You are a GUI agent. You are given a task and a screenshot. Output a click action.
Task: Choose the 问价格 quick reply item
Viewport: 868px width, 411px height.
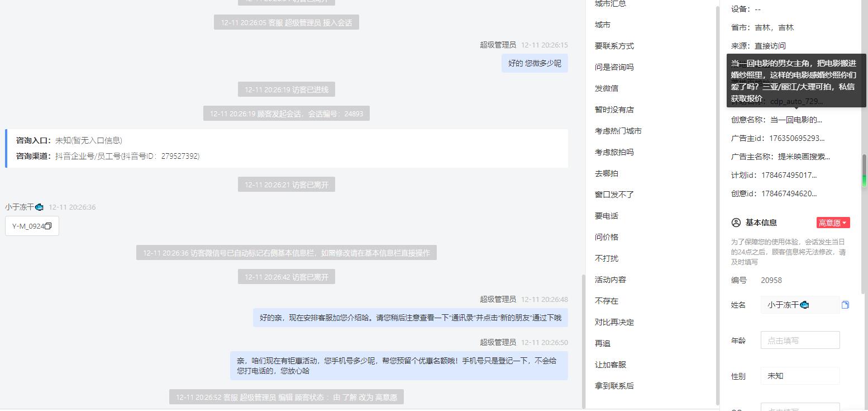607,237
